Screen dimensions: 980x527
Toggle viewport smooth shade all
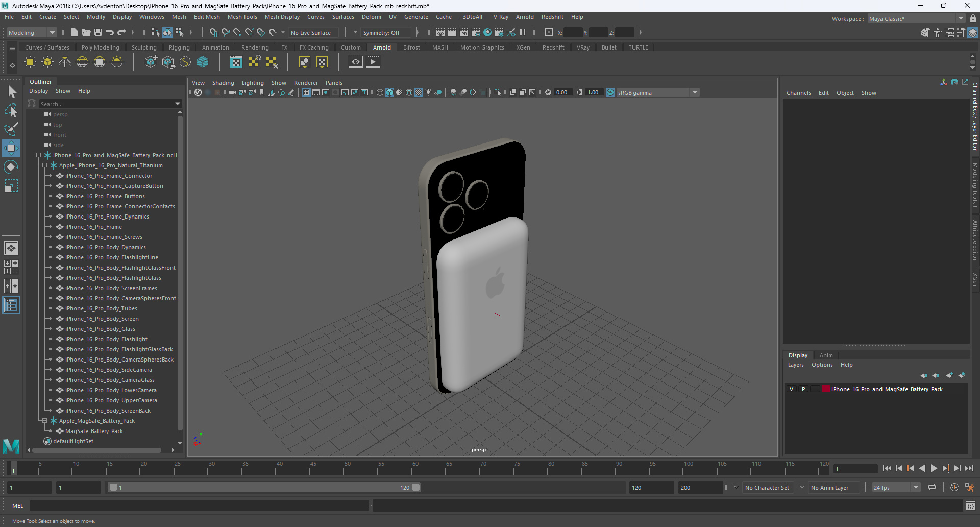click(389, 92)
